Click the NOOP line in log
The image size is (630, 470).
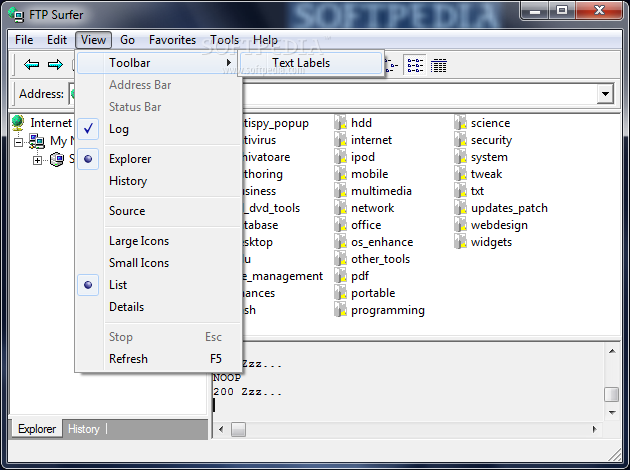pyautogui.click(x=227, y=378)
